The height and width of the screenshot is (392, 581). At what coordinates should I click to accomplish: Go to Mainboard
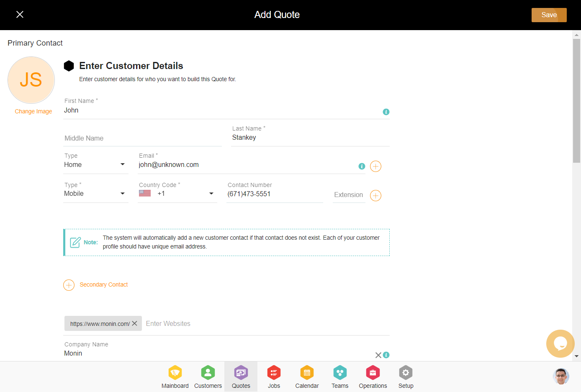click(175, 377)
